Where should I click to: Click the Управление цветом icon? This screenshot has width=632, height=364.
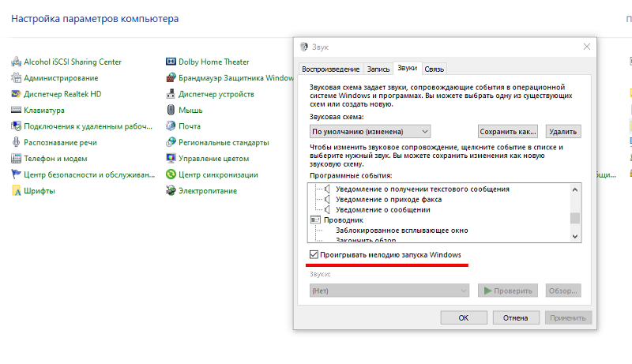click(x=171, y=158)
